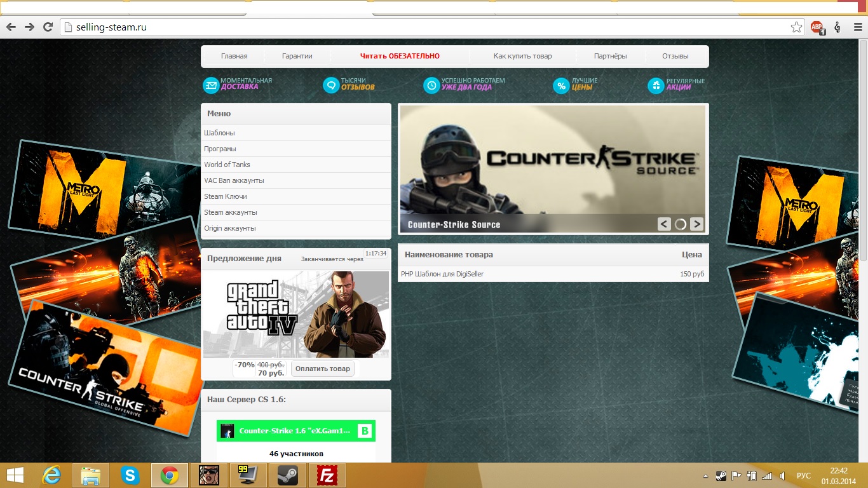Click the 70 руб. discounted price
Image resolution: width=868 pixels, height=488 pixels.
[271, 373]
